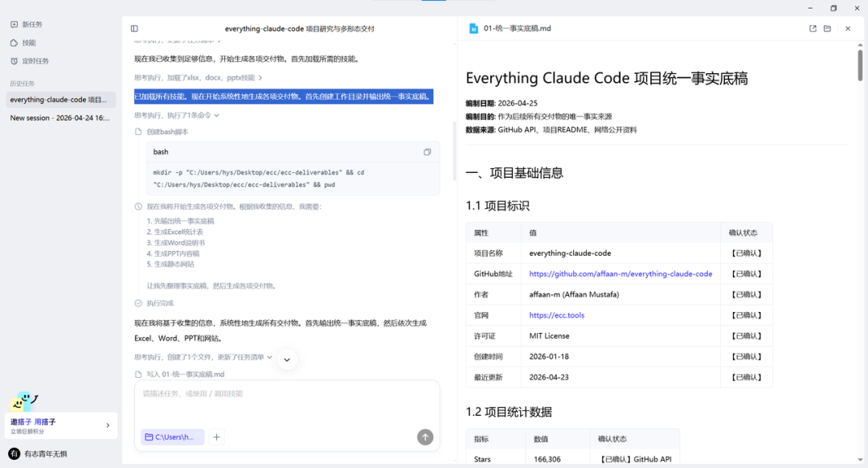Click the '2026-01-18' creation date cell

(x=620, y=357)
